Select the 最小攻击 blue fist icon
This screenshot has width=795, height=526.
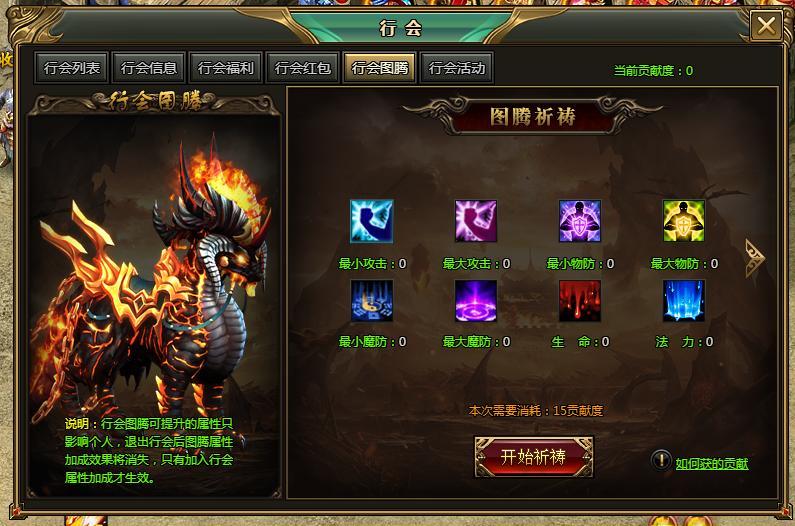pyautogui.click(x=372, y=221)
